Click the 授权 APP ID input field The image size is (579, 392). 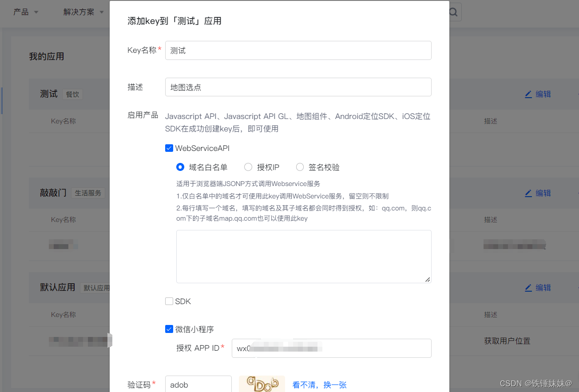pyautogui.click(x=332, y=348)
